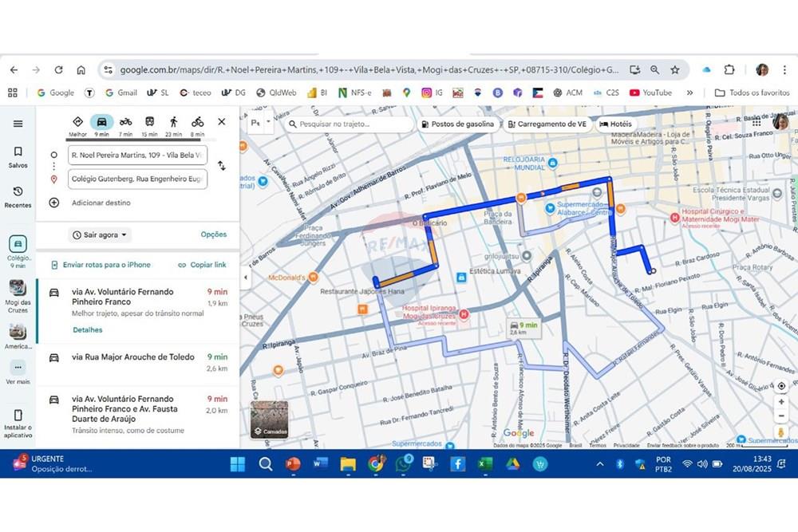This screenshot has height=532, width=798.
Task: Collapse the side panel with the arrow handle
Action: point(245,278)
